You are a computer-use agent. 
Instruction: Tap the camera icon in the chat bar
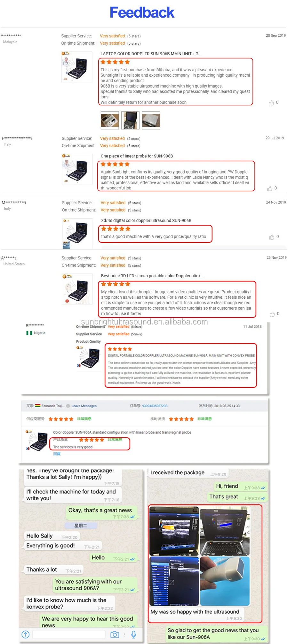point(115,634)
